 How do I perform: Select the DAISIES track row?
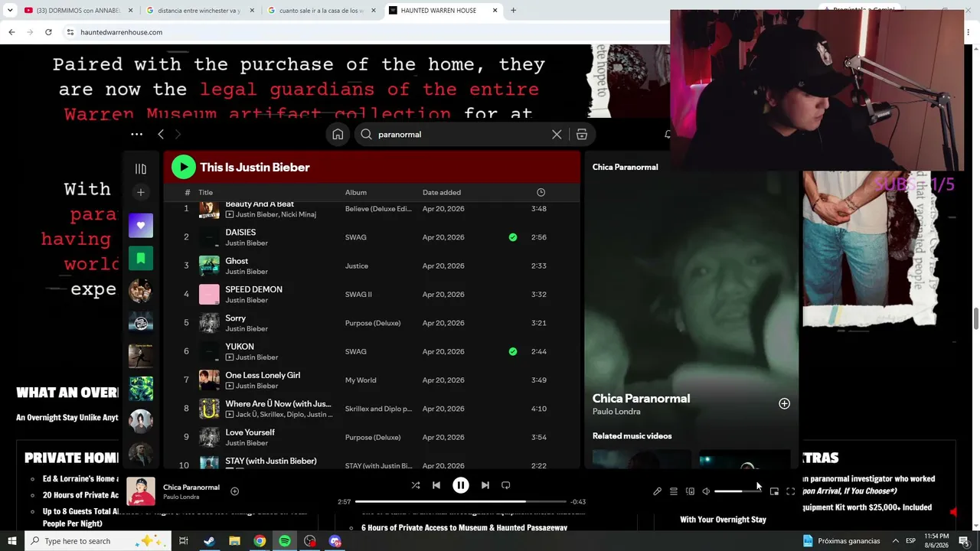[x=372, y=237]
